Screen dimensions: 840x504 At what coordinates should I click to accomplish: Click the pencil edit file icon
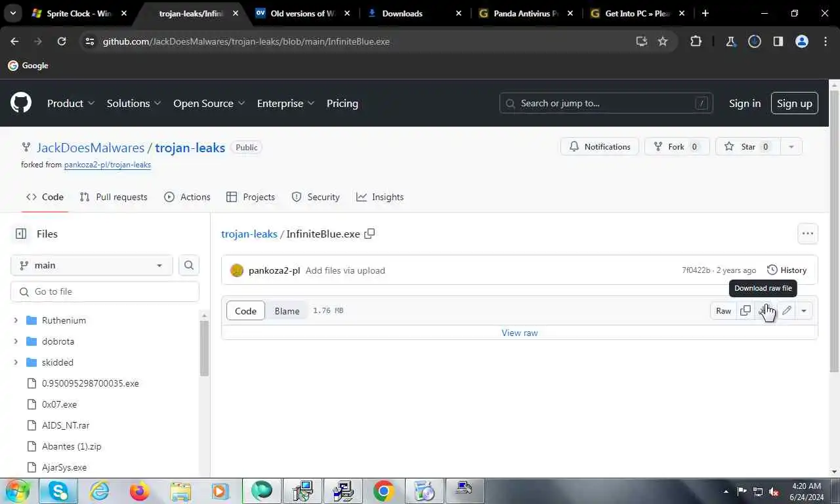point(786,310)
